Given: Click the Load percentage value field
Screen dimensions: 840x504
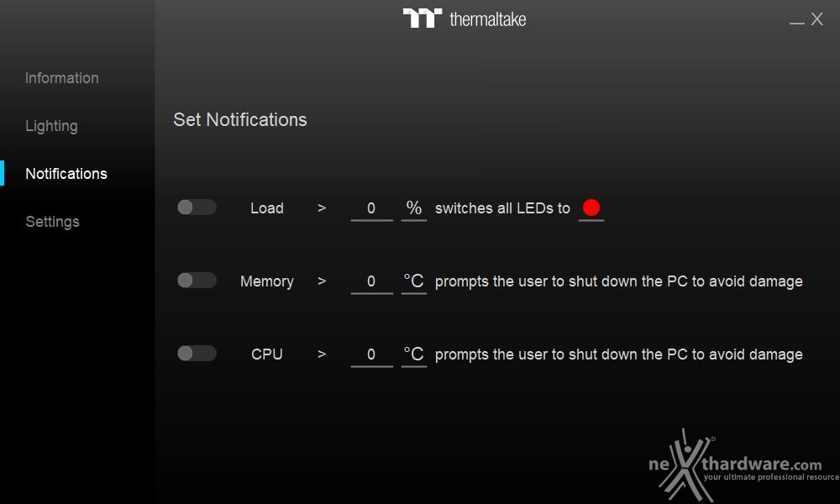Looking at the screenshot, I should (x=371, y=208).
